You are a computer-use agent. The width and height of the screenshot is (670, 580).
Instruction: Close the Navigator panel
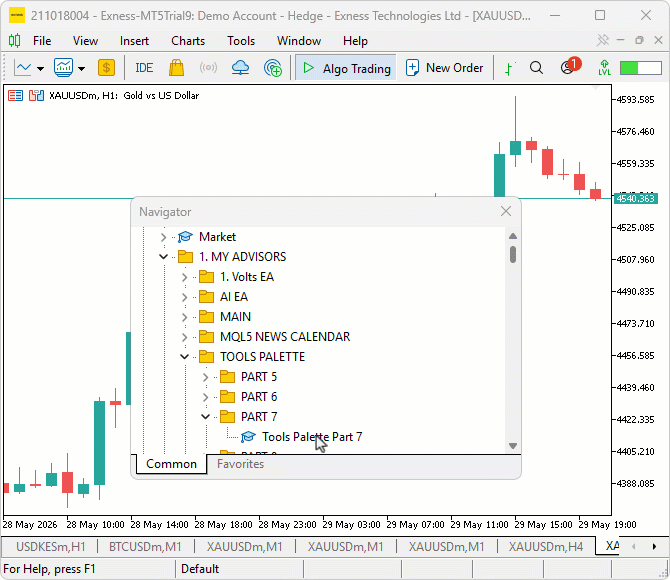[506, 211]
